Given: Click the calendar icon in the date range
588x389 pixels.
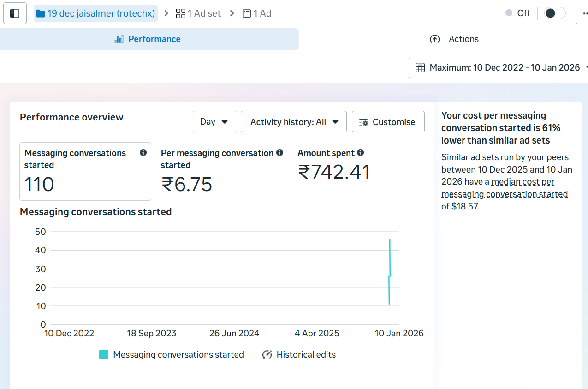Looking at the screenshot, I should click(420, 68).
